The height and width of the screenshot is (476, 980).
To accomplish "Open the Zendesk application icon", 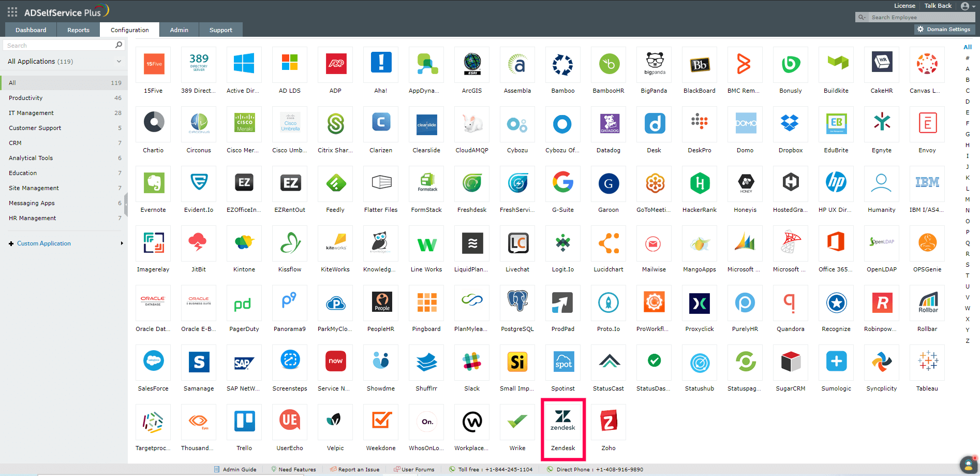I will 563,422.
